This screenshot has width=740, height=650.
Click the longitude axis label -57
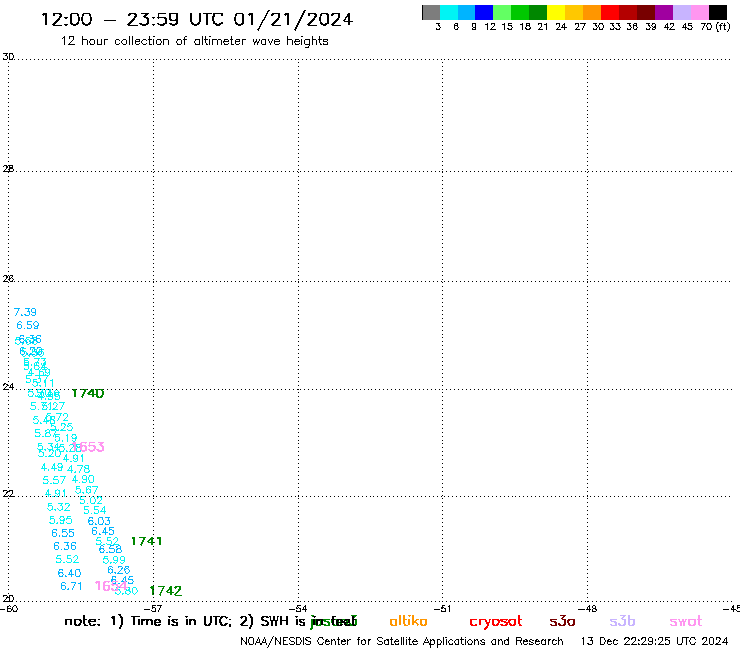[x=154, y=609]
